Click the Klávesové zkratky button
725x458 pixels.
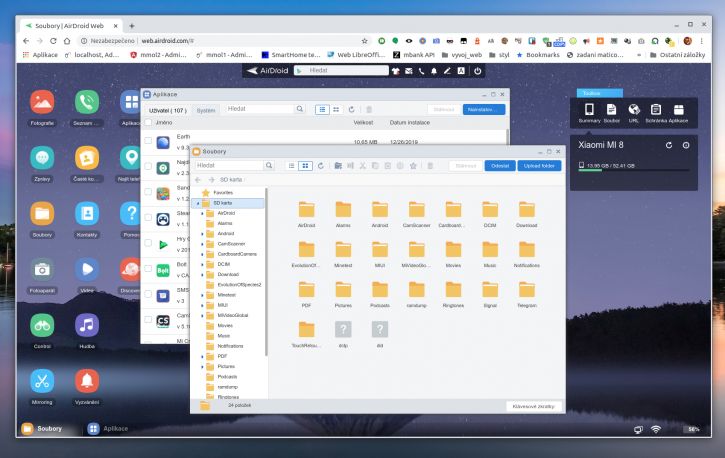[x=534, y=406]
